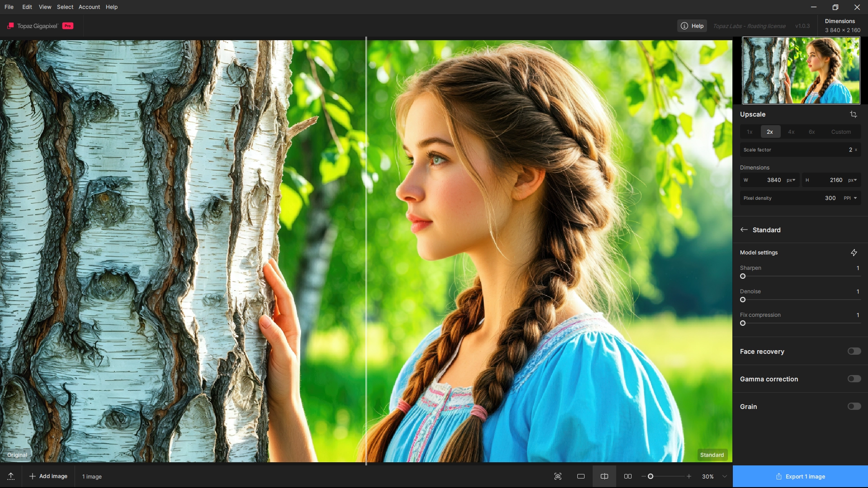This screenshot has width=868, height=488.
Task: Click the zoom in plus icon
Action: (689, 476)
